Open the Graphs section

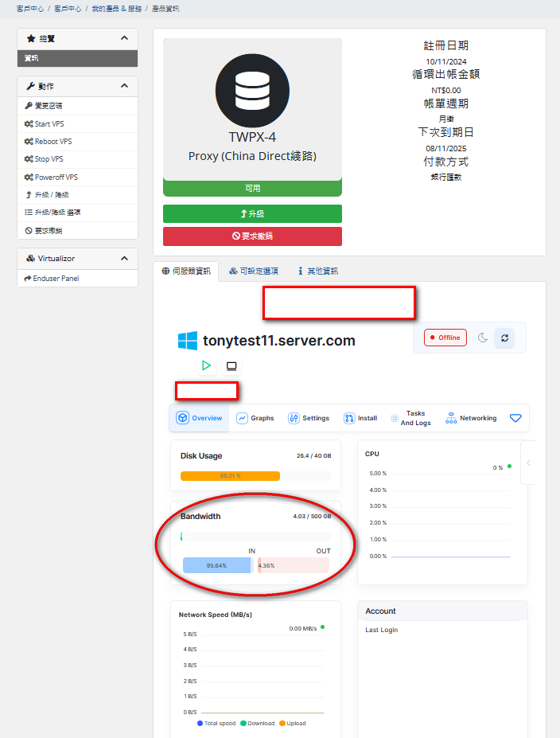(255, 418)
